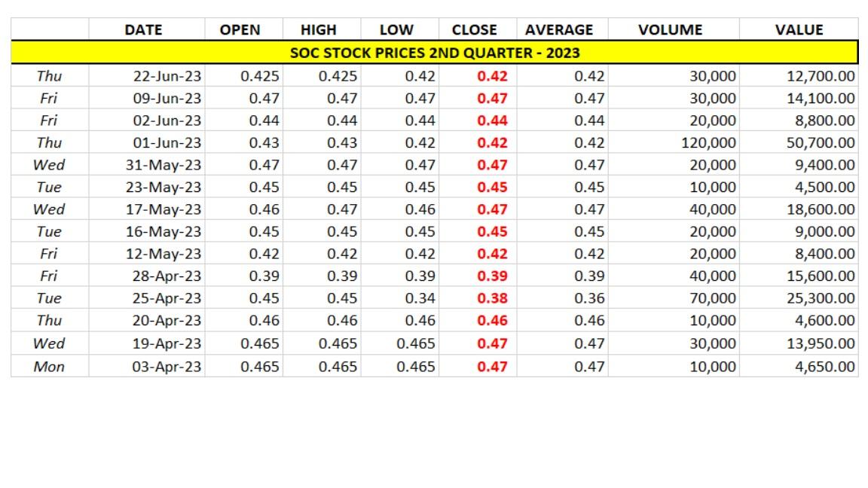Select the date cell 22-Jun-23
Viewport: 868px width, 488px height.
coord(165,75)
